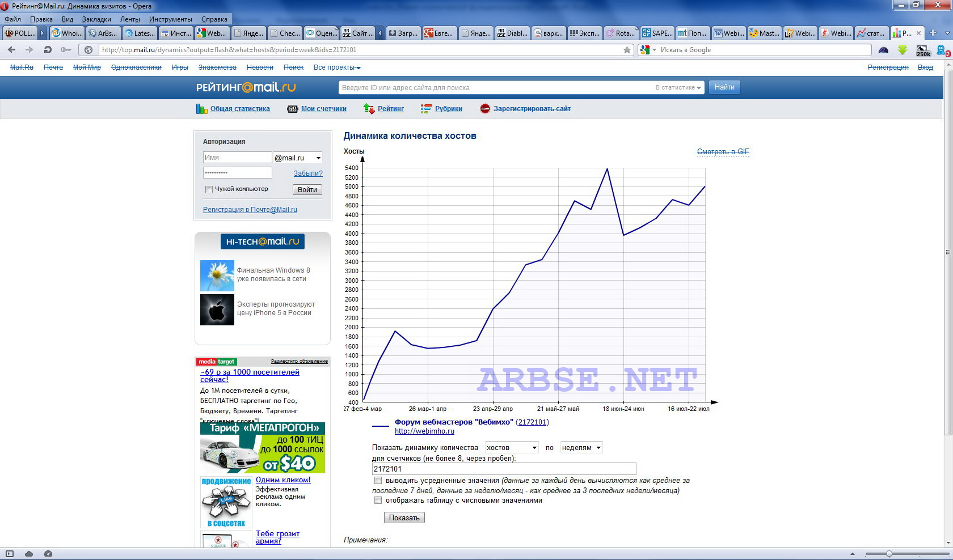This screenshot has width=953, height=560.
Task: Switch to the Whoi... tab
Action: 66,33
